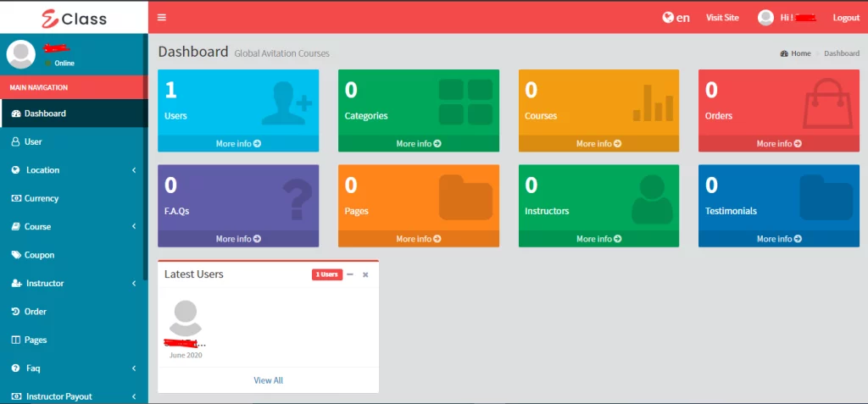This screenshot has height=404, width=868.
Task: Open the User menu item
Action: (x=74, y=141)
